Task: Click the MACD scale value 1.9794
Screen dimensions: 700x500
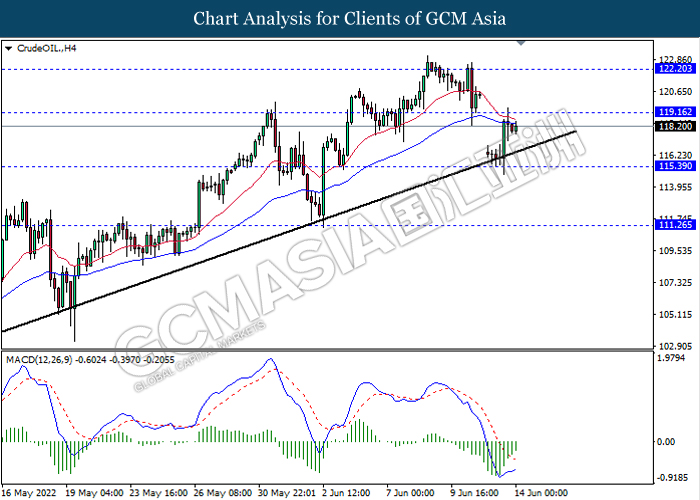Action: (x=671, y=358)
